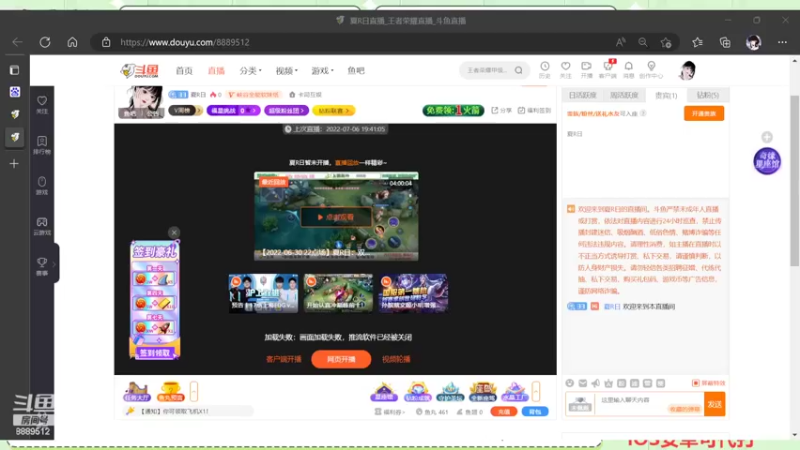Screen dimensions: 800x450
Task: Play the replay video with 点击观看
Action: [336, 217]
